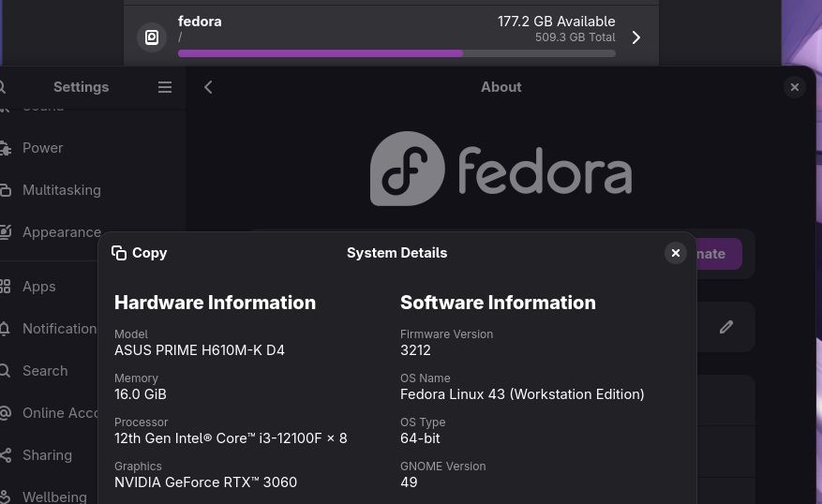Image resolution: width=822 pixels, height=504 pixels.
Task: Click the Apps grid icon
Action: 6,286
